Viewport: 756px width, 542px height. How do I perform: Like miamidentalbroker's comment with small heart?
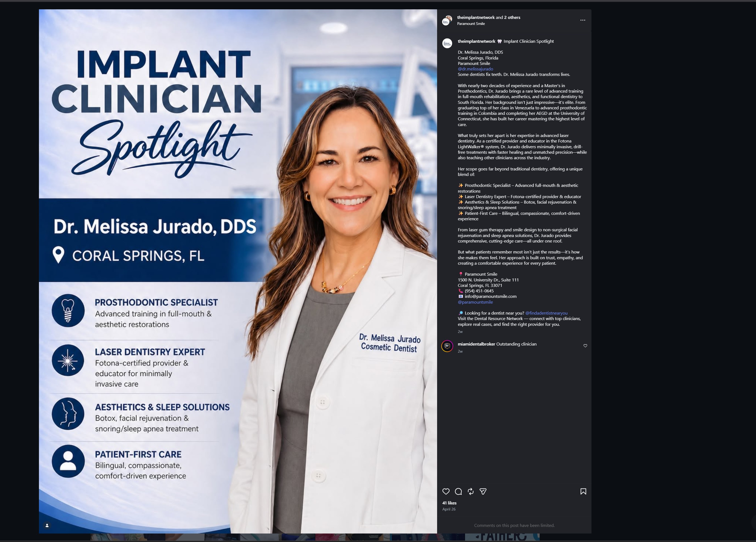point(585,346)
